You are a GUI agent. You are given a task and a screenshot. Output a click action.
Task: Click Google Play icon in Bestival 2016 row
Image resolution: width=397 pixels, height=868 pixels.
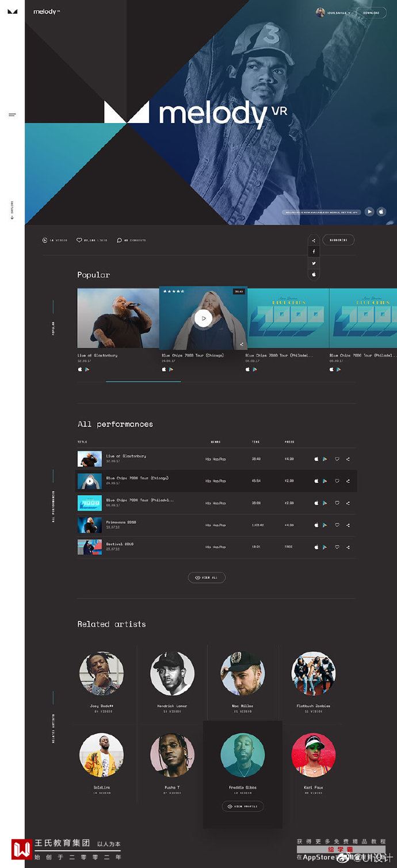coord(325,547)
